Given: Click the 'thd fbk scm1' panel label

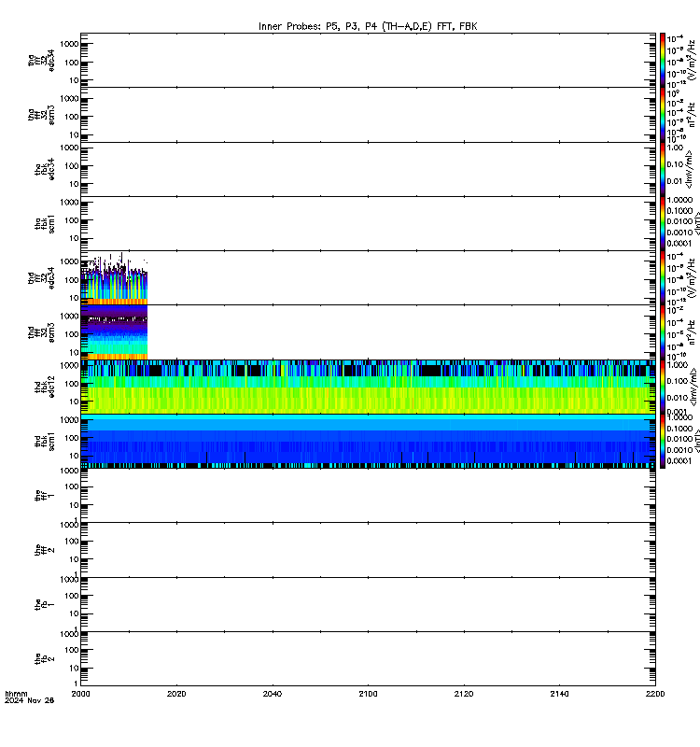Looking at the screenshot, I should [x=45, y=441].
